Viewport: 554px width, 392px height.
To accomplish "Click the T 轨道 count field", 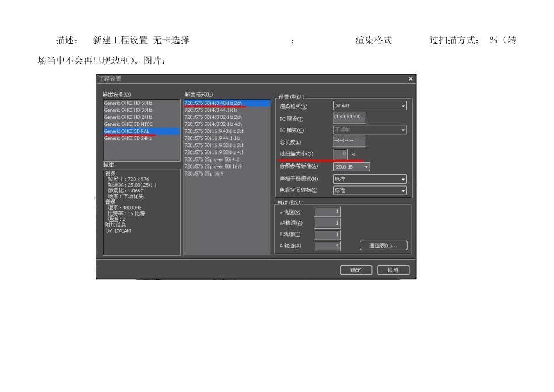I will (327, 235).
